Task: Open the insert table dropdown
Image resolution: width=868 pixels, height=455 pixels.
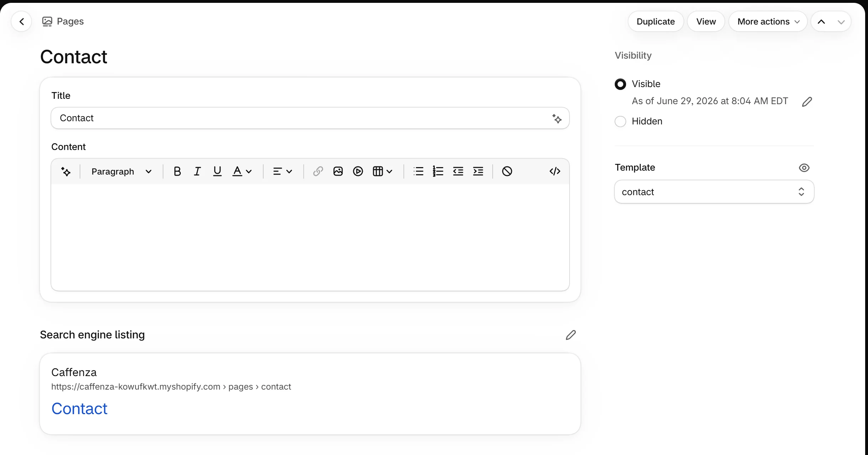Action: 382,172
